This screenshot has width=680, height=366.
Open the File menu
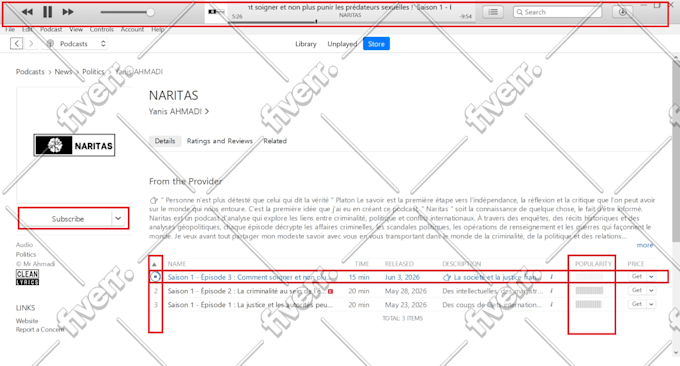(x=10, y=29)
